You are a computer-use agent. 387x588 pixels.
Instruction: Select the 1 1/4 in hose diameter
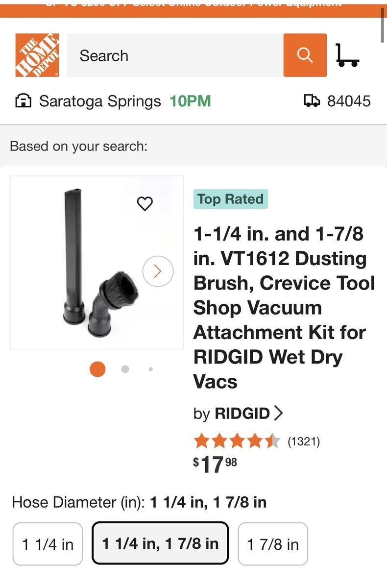pos(48,544)
